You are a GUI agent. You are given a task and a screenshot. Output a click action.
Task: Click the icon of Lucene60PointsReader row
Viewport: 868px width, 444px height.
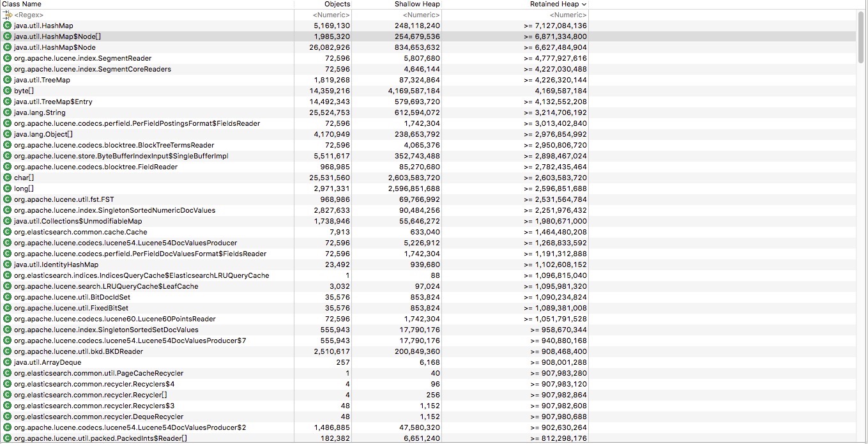[8, 319]
